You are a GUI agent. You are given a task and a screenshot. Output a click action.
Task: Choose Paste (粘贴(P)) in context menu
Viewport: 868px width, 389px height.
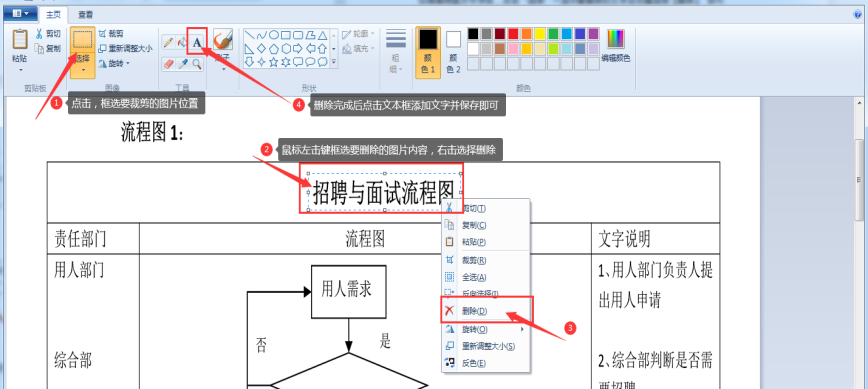485,242
